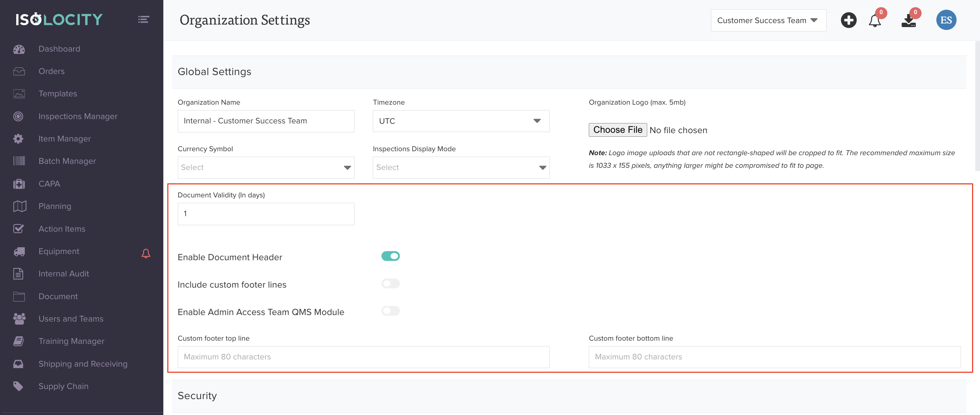
Task: Open Training Manager from the sidebar
Action: (71, 341)
